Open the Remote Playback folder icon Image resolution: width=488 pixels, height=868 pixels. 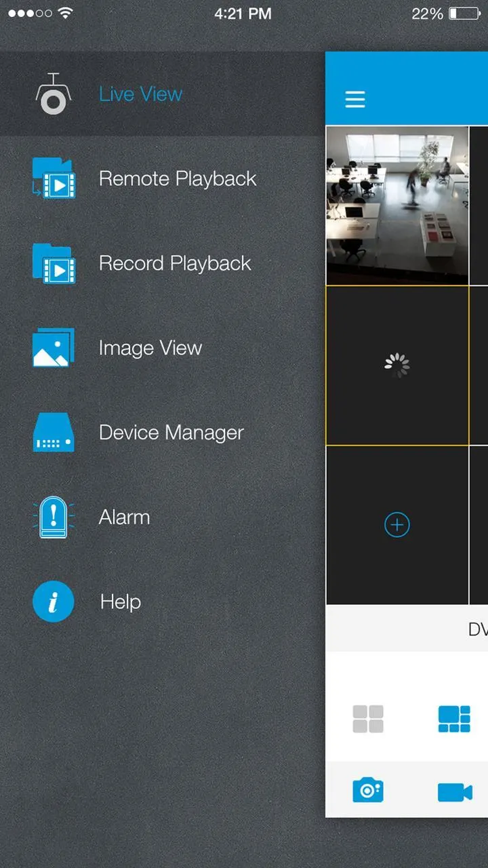pyautogui.click(x=54, y=178)
